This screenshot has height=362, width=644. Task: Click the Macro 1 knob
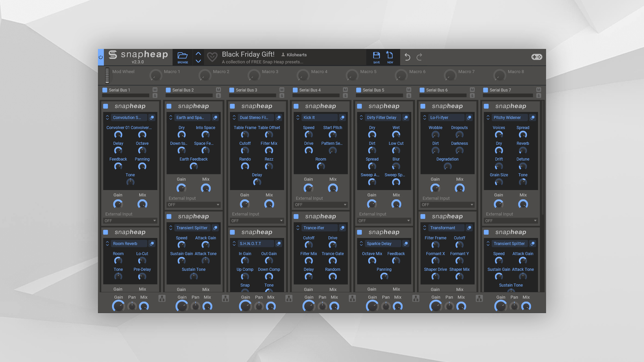[x=155, y=75]
